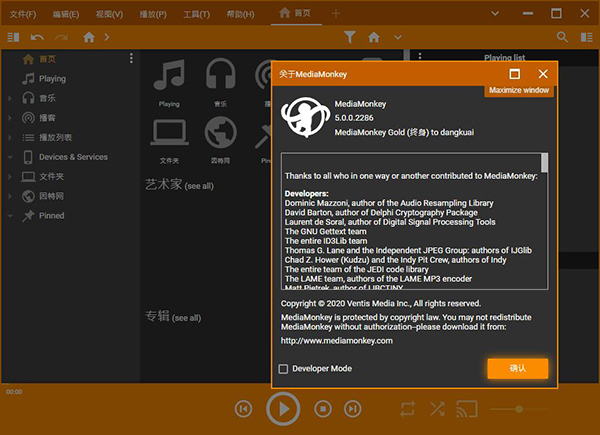The width and height of the screenshot is (600, 435).
Task: Expand the 播放列表 node arrow
Action: tap(10, 137)
